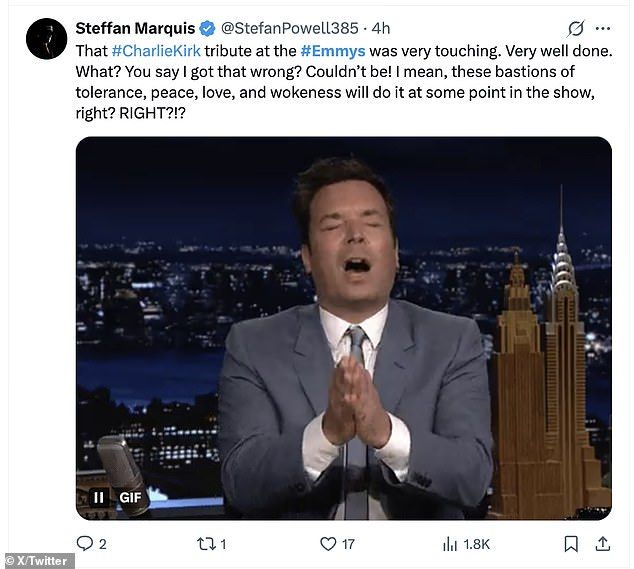The width and height of the screenshot is (634, 569).
Task: Click the GIF label badge
Action: pos(131,496)
